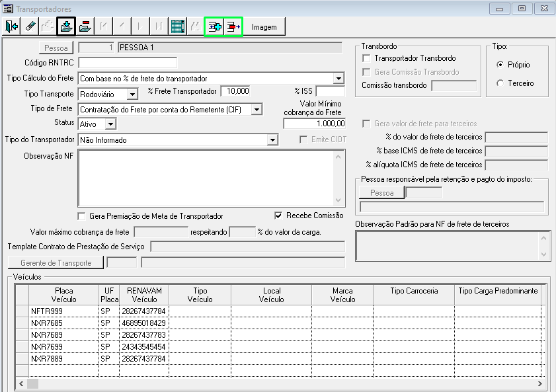Select vehicle plate NXR7685 cell
Image resolution: width=556 pixels, height=392 pixels.
[63, 323]
